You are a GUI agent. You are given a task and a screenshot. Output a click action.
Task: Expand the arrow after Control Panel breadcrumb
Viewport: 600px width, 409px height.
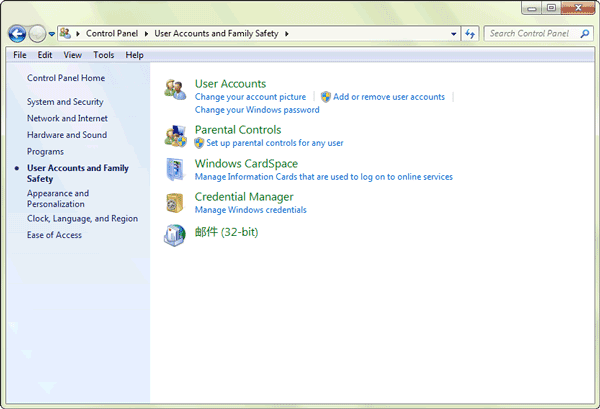[146, 34]
